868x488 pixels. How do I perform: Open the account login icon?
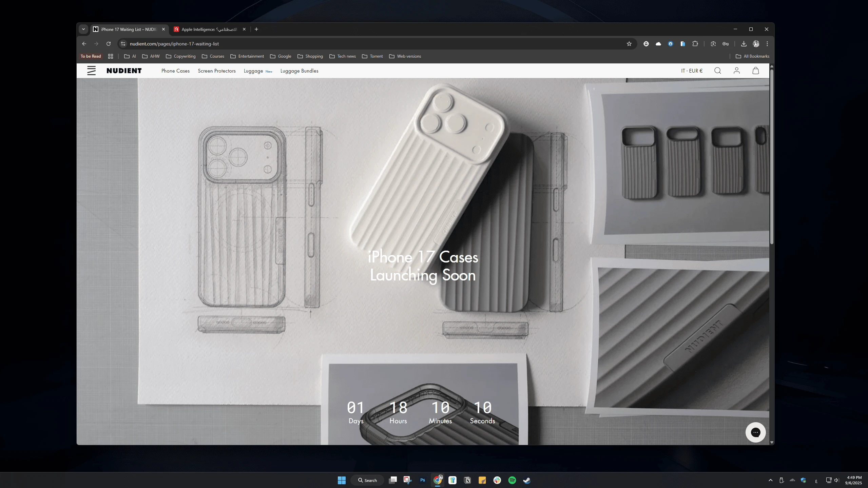point(736,71)
